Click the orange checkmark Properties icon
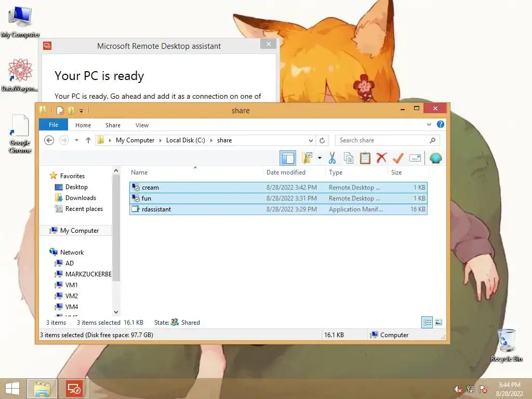 [x=398, y=158]
